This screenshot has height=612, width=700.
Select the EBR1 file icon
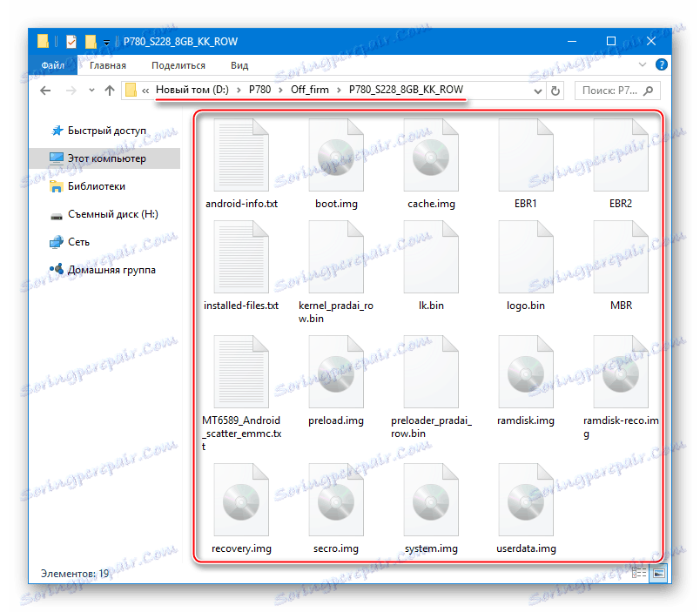(x=526, y=155)
